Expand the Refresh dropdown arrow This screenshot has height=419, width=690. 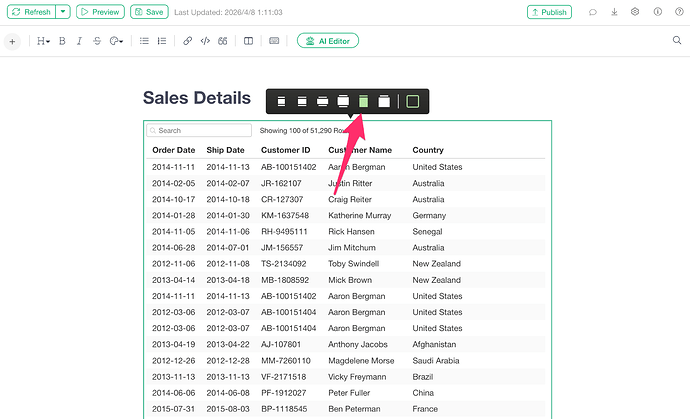pyautogui.click(x=64, y=12)
